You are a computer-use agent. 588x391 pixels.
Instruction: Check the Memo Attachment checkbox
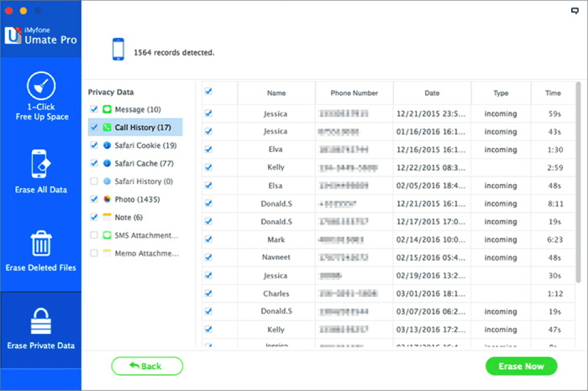[x=93, y=253]
